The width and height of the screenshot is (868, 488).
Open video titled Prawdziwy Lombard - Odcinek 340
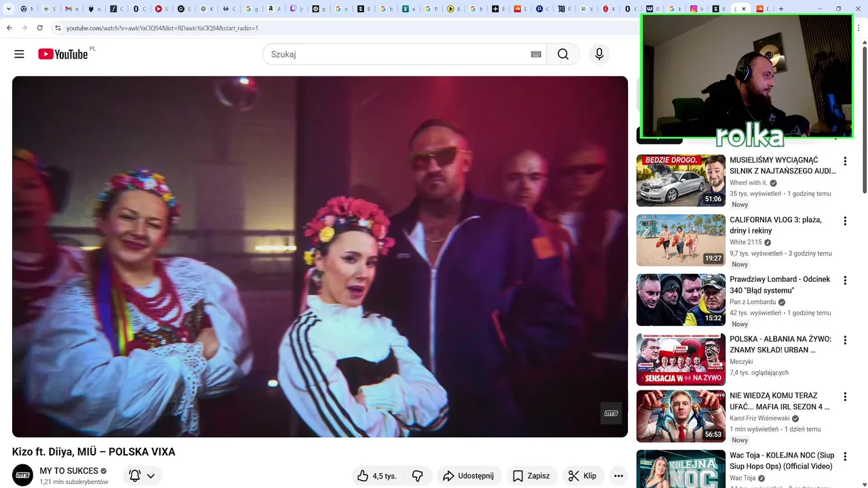(780, 285)
